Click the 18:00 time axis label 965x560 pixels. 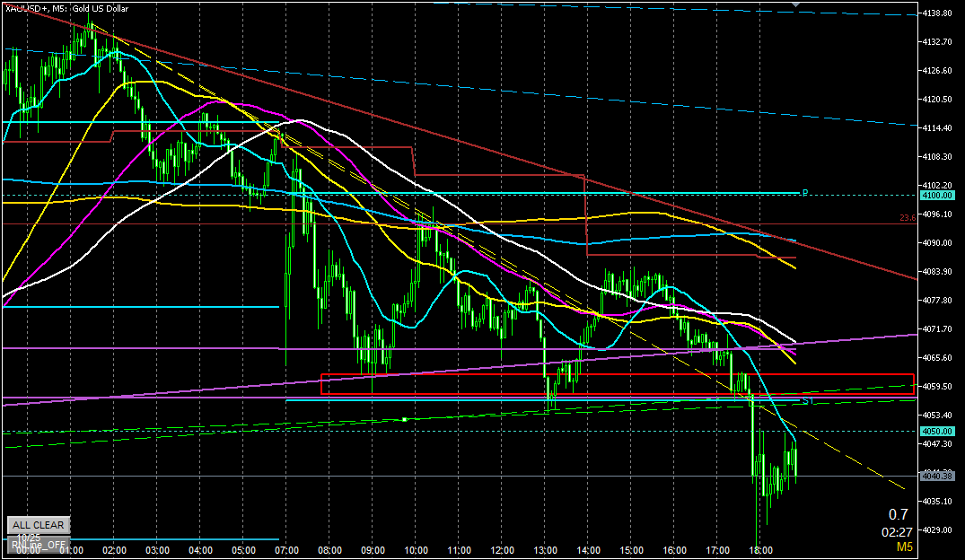pos(760,550)
